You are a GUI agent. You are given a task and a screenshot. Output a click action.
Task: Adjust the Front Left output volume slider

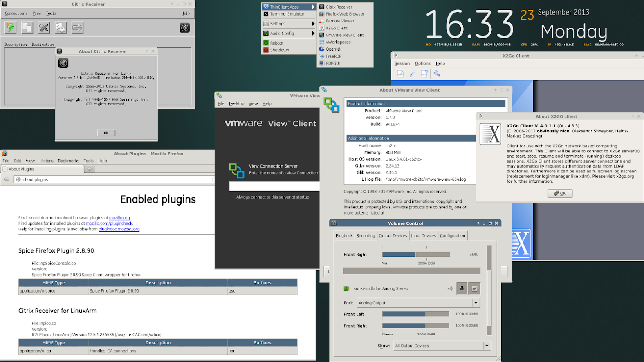(x=416, y=314)
